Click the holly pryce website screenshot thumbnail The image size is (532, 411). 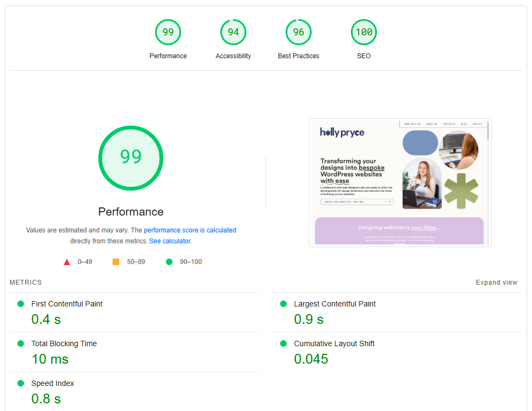400,182
